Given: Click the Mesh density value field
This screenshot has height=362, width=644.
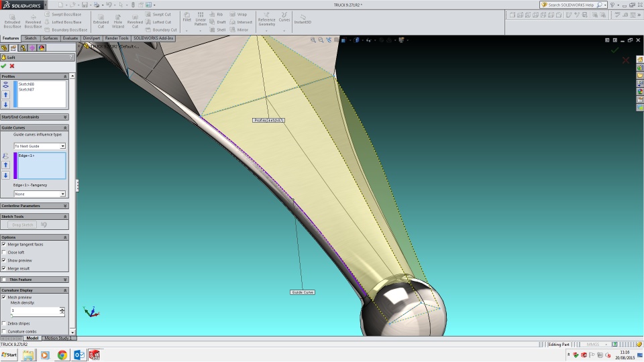Looking at the screenshot, I should pyautogui.click(x=35, y=310).
